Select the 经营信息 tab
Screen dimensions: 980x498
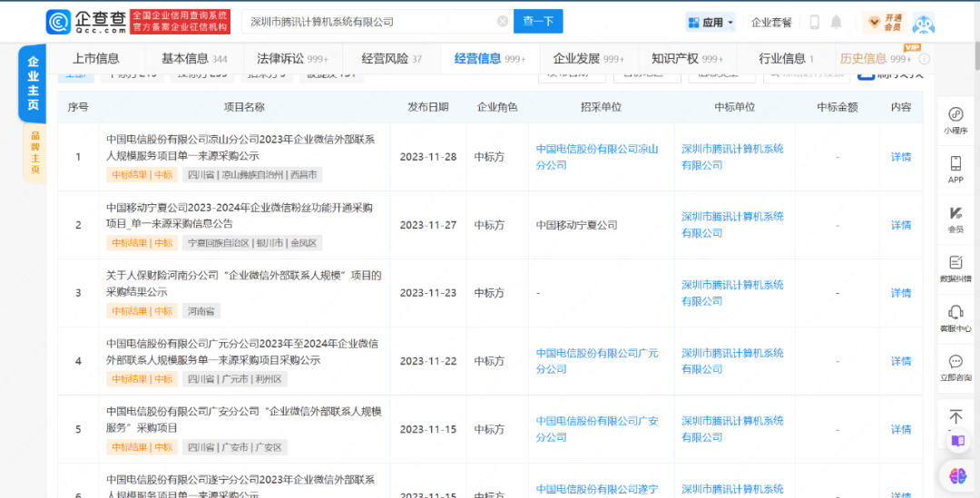[490, 59]
